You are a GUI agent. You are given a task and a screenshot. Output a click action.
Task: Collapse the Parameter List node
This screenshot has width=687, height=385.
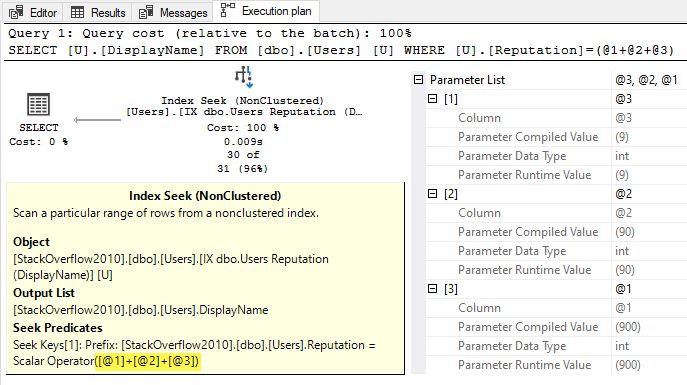point(418,80)
